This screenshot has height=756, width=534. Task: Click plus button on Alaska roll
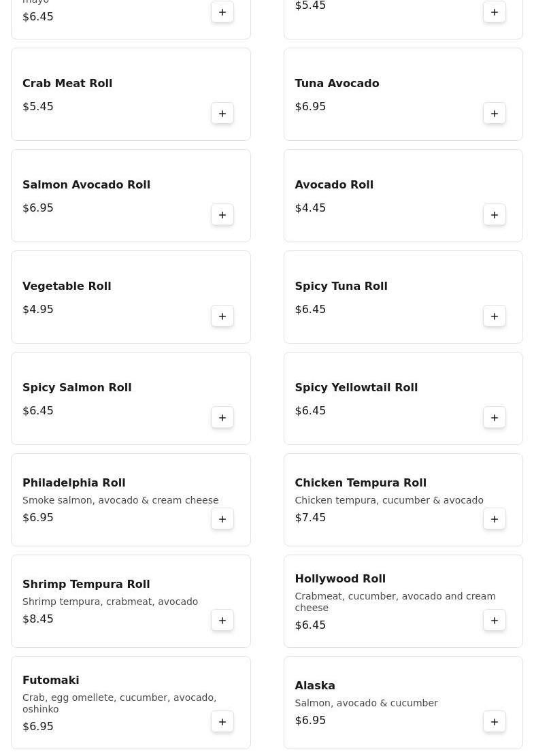pos(495,722)
